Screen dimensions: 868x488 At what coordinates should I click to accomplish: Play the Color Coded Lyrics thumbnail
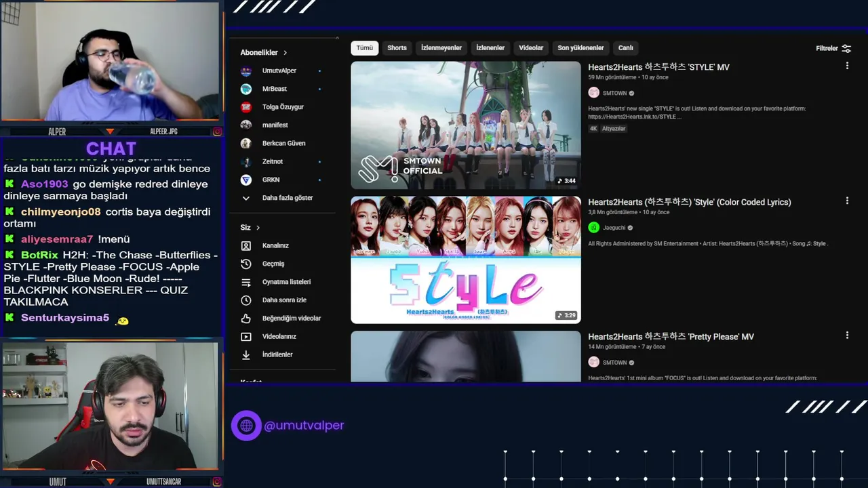[x=466, y=260]
